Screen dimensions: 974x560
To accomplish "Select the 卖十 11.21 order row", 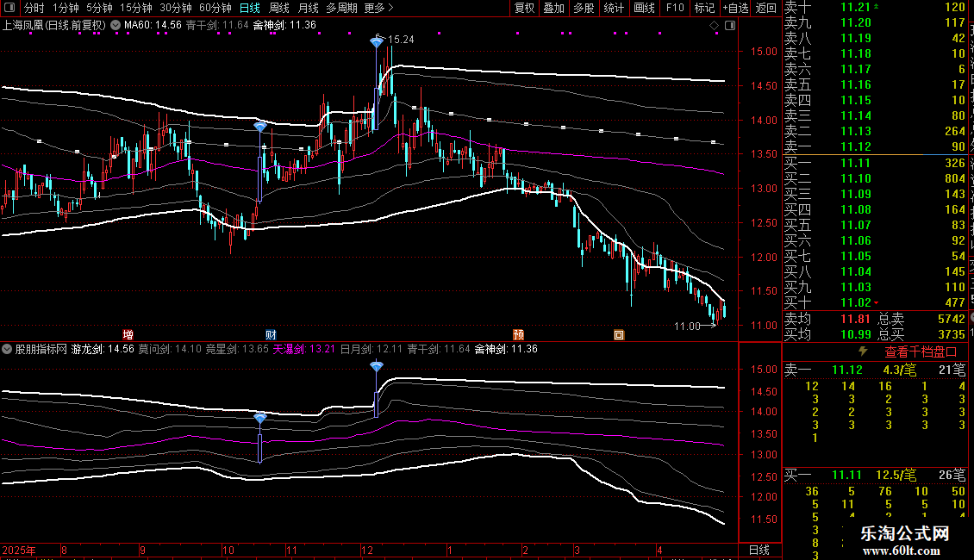I will coord(875,8).
